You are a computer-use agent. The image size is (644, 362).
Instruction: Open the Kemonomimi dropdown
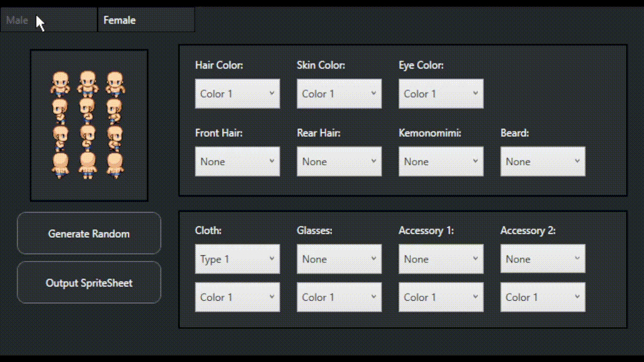click(441, 161)
